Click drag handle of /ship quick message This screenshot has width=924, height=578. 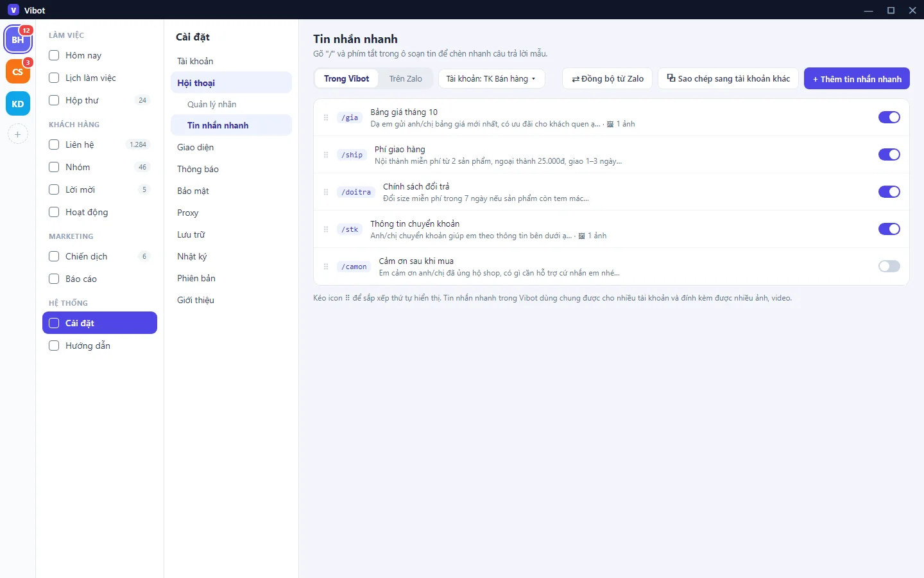point(326,155)
